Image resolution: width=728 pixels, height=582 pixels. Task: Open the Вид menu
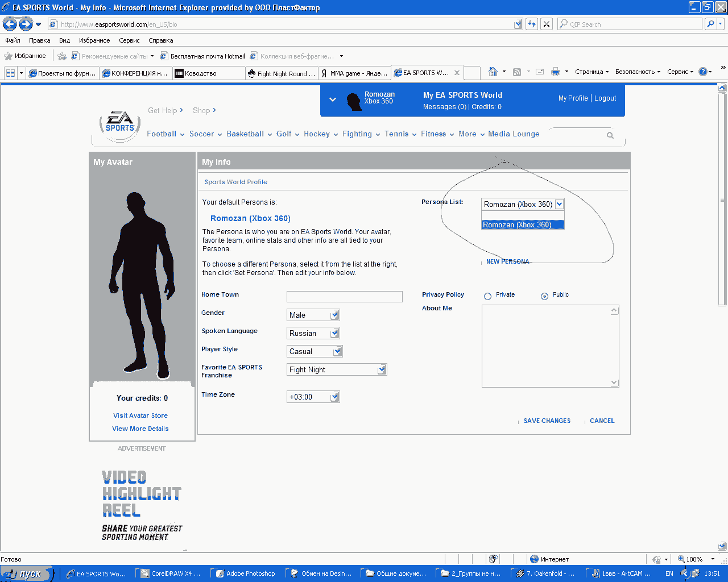[64, 40]
